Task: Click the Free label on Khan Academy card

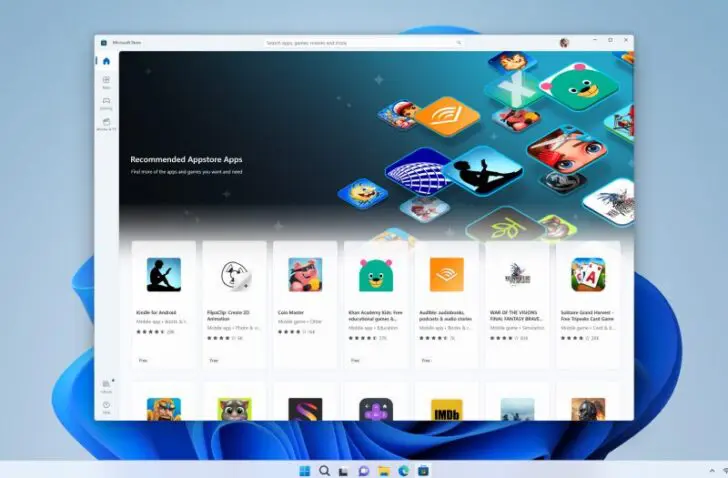Action: click(x=355, y=360)
